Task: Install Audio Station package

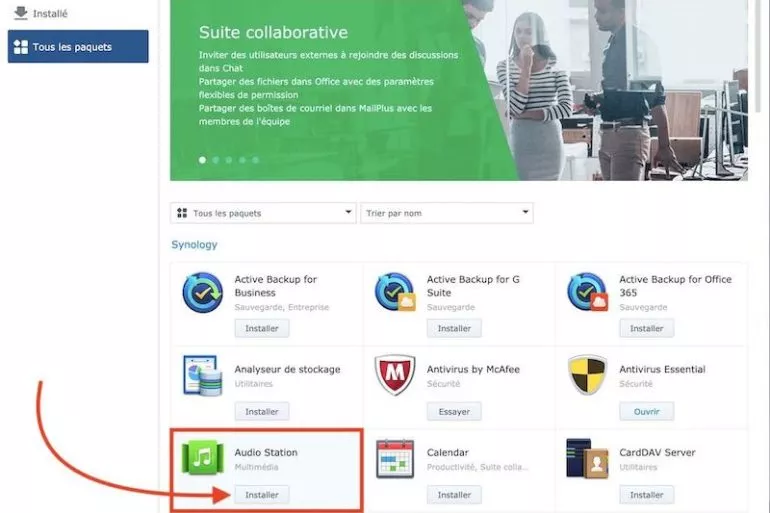Action: (x=262, y=495)
